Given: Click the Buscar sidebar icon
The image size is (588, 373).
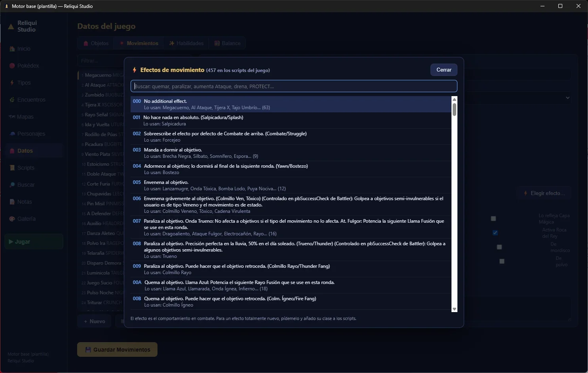Looking at the screenshot, I should click(12, 185).
